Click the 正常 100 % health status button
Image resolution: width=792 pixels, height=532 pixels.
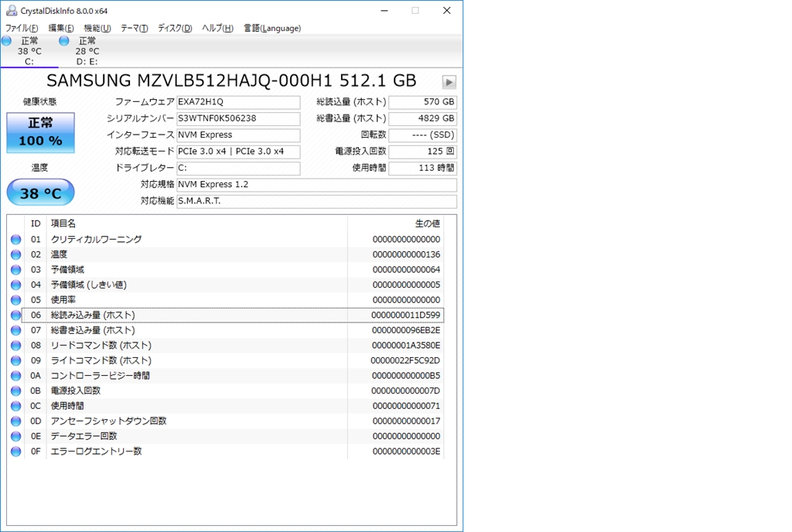tap(40, 132)
